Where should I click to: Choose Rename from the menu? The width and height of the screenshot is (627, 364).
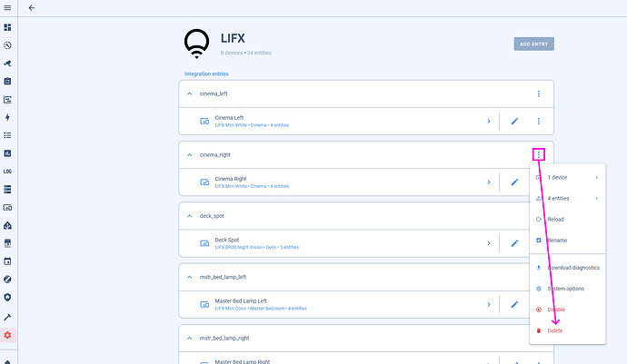point(567,241)
